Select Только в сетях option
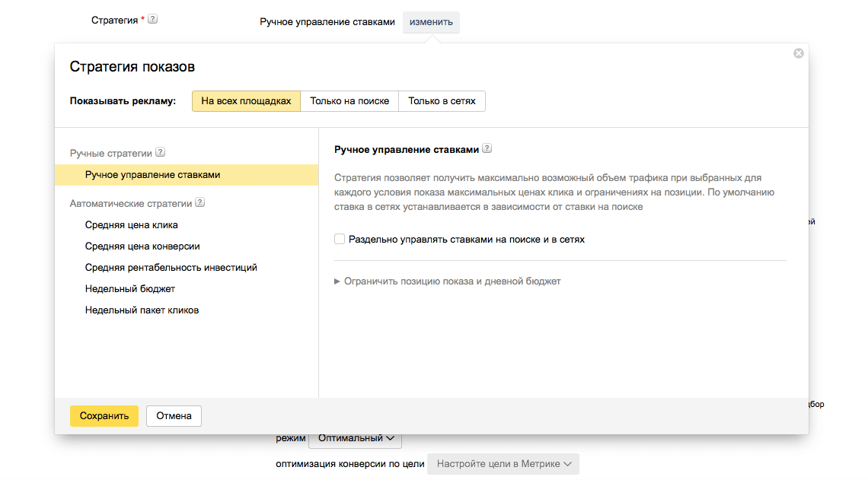The height and width of the screenshot is (480, 868). [442, 101]
